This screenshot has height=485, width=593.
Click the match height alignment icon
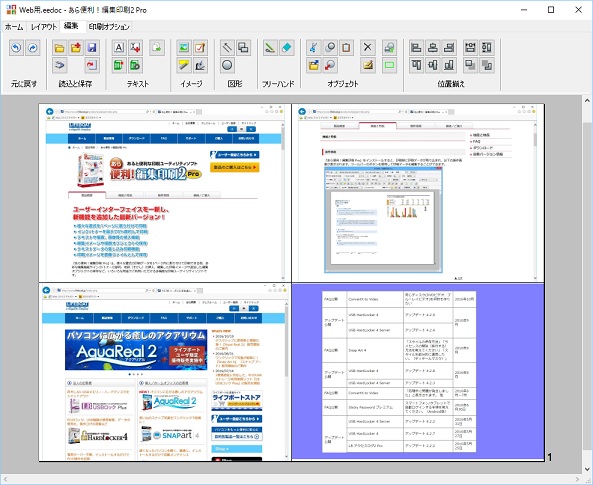pos(487,48)
